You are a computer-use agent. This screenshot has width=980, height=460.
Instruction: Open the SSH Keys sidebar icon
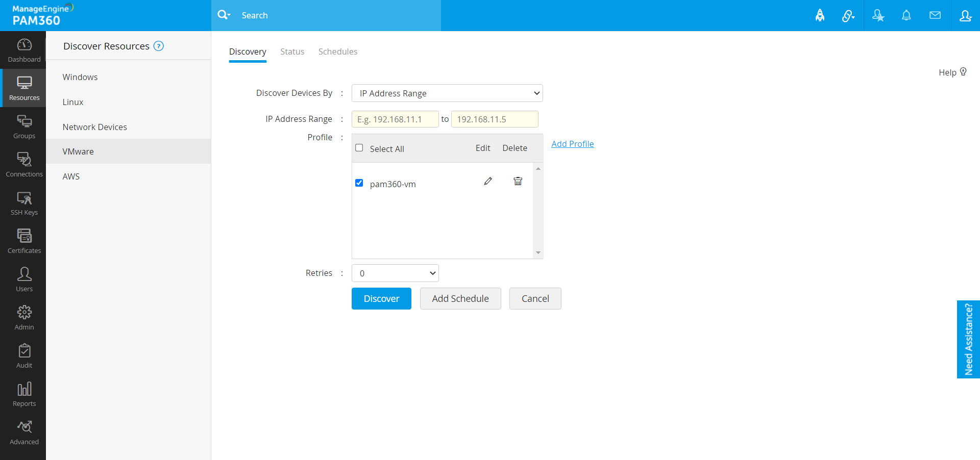point(24,203)
